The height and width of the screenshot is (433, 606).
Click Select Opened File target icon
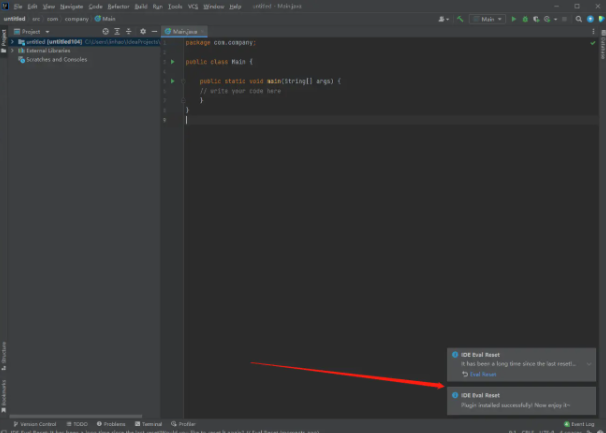click(106, 32)
